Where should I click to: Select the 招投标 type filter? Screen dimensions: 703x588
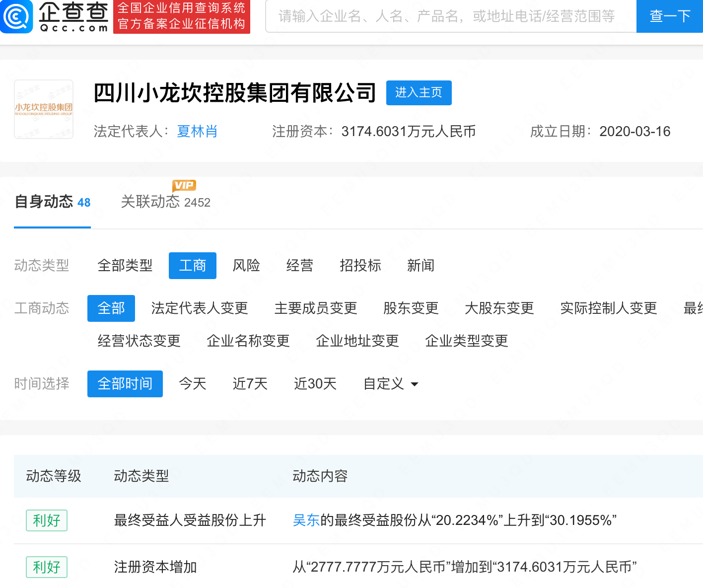click(360, 266)
